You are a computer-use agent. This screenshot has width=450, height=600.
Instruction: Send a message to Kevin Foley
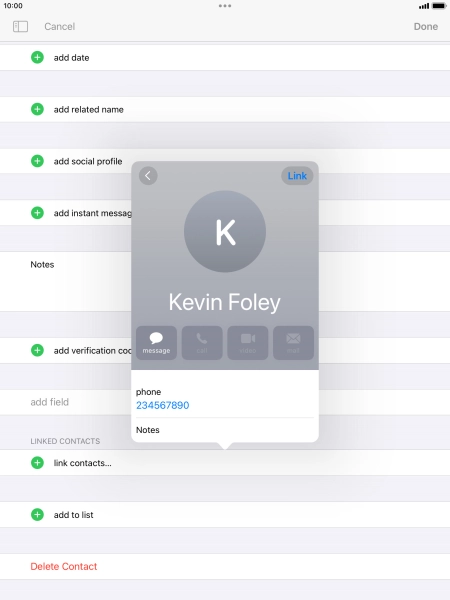(x=156, y=343)
